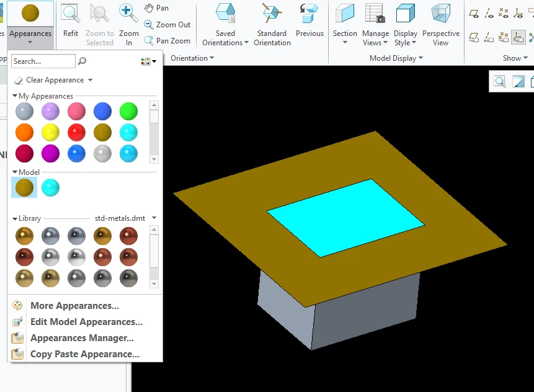Click the Zoom In tool

click(129, 25)
